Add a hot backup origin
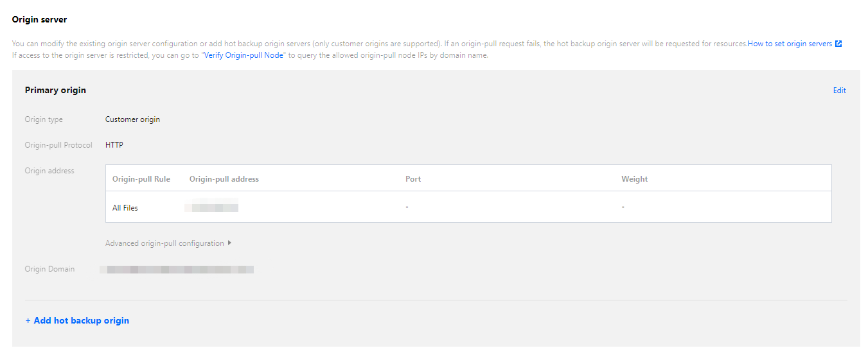 [77, 320]
